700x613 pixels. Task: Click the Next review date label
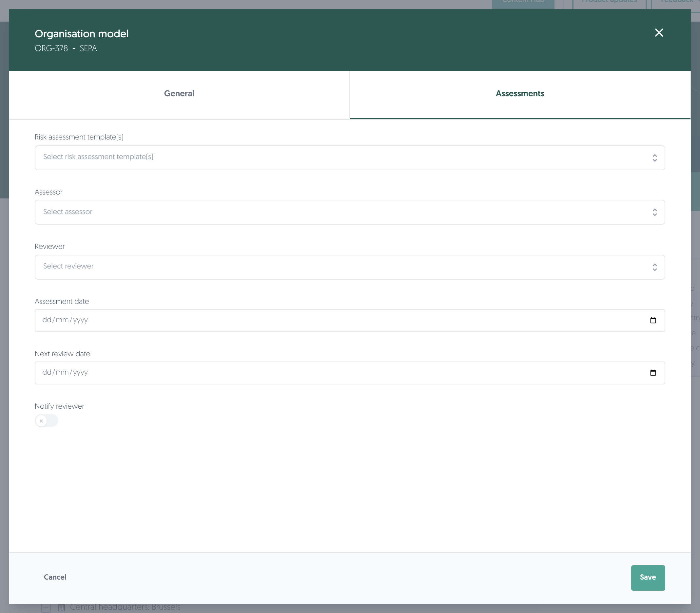(62, 354)
